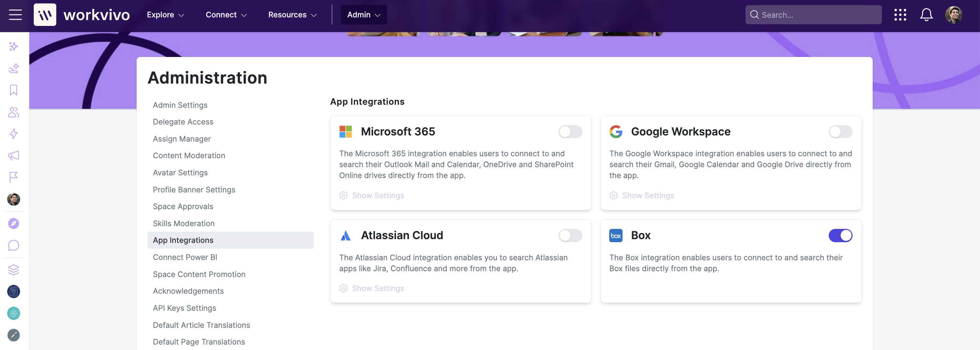Open the hamburger menu
980x350 pixels.
pyautogui.click(x=15, y=15)
